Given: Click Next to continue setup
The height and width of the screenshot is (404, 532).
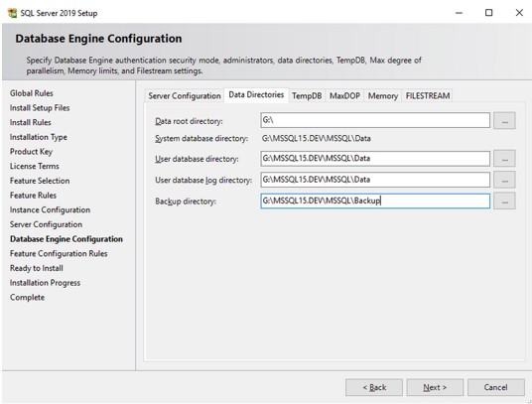Looking at the screenshot, I should [x=435, y=387].
